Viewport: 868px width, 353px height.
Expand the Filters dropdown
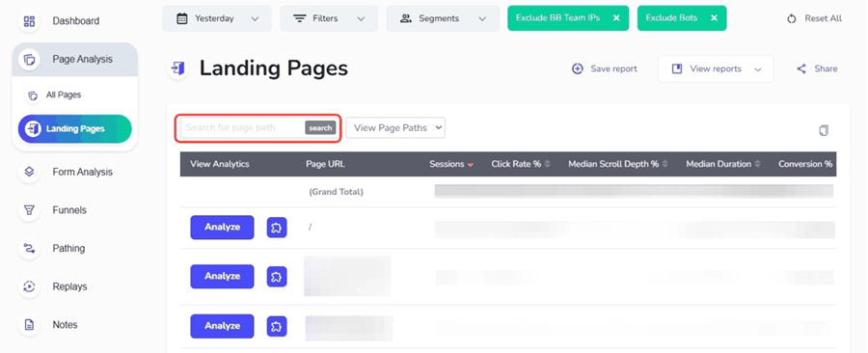click(329, 18)
